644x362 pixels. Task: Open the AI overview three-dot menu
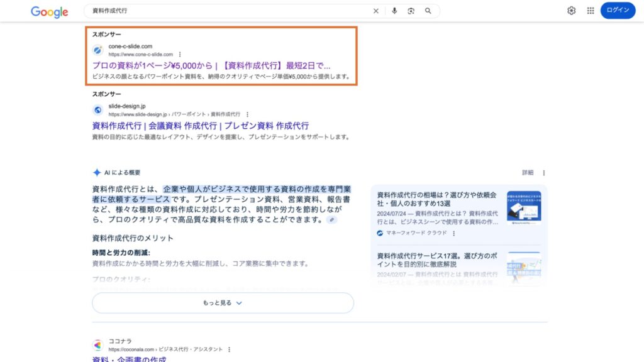pyautogui.click(x=544, y=173)
